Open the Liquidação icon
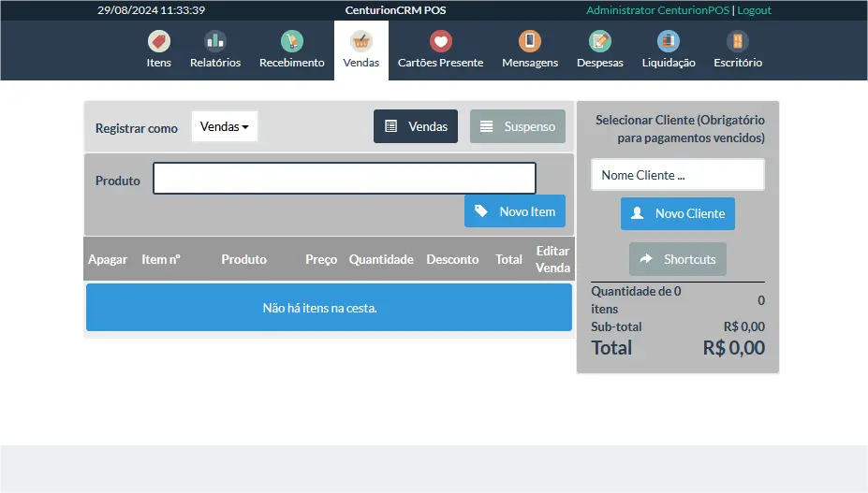 pyautogui.click(x=669, y=41)
